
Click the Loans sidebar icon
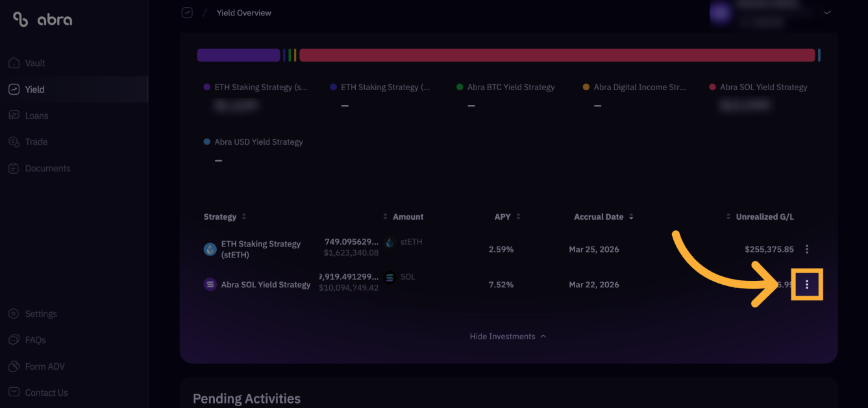(x=14, y=115)
